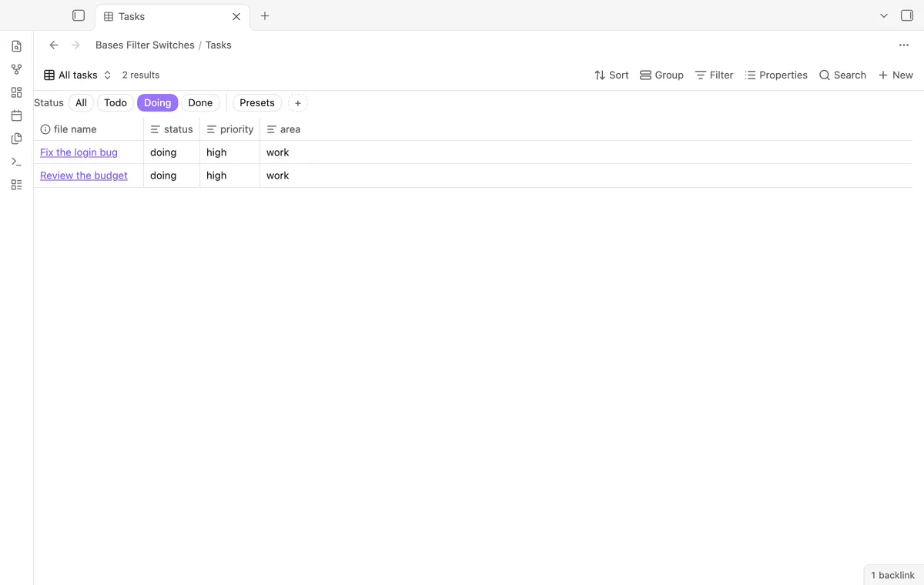
Task: Switch status filter to Todo
Action: (115, 102)
